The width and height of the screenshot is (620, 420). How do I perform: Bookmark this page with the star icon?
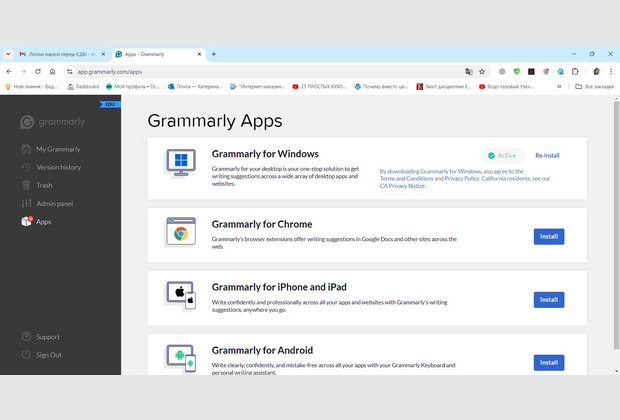482,72
